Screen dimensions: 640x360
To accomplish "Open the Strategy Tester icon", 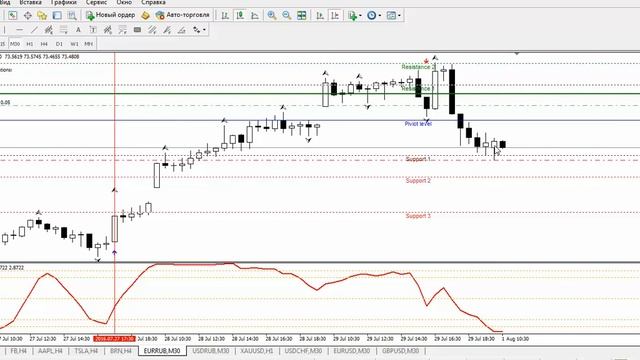I will point(72,16).
